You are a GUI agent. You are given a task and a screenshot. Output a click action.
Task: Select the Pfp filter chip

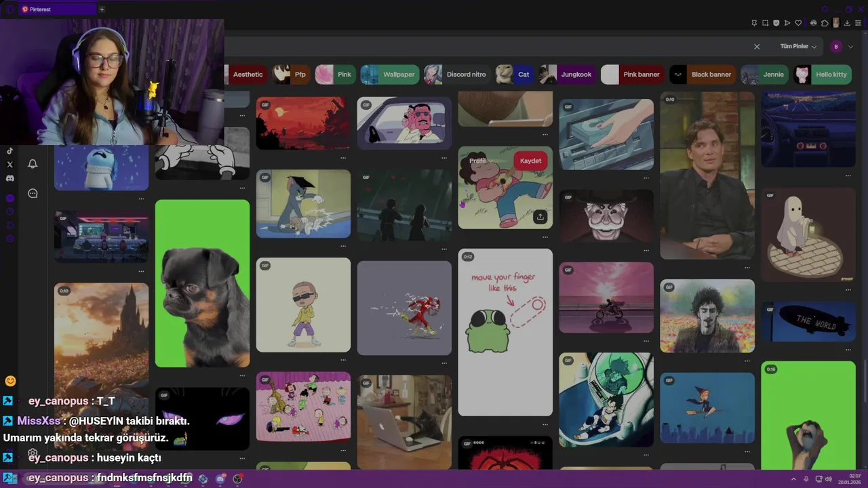(x=292, y=75)
